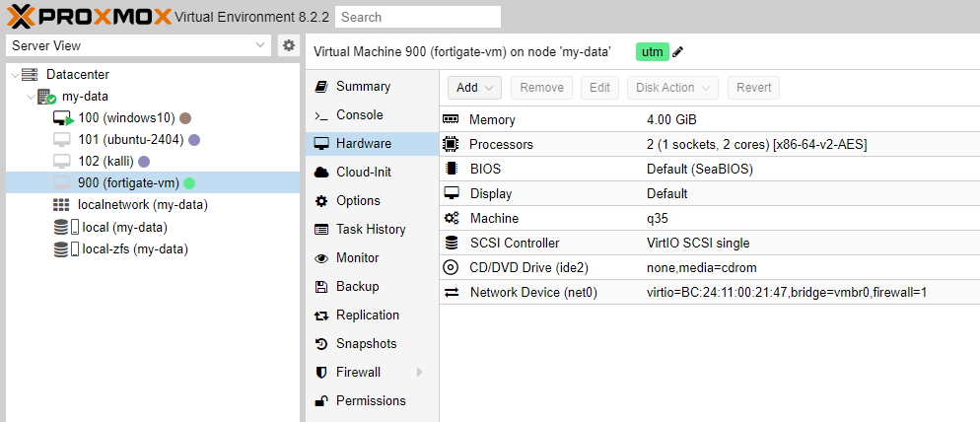Click the Options gear icon
Viewport: 980px width, 422px height.
[321, 201]
